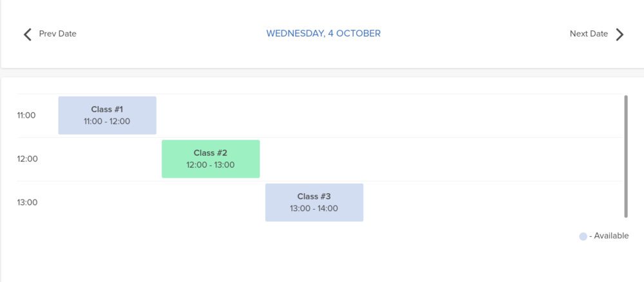Click the Class #2 title text
The width and height of the screenshot is (644, 282).
point(211,153)
